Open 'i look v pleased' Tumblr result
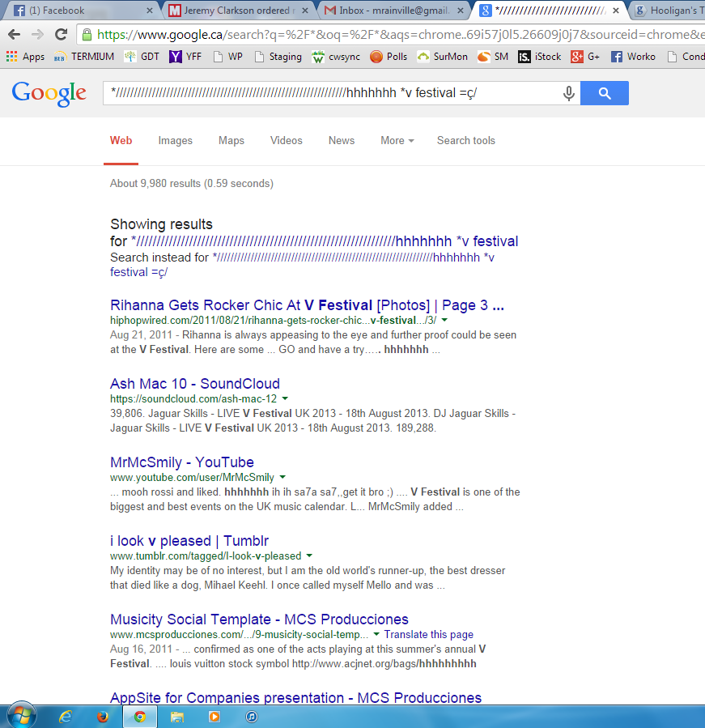Viewport: 705px width, 728px height. pos(189,540)
